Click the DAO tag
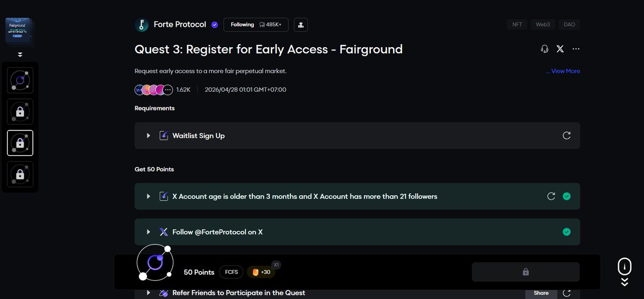Image resolution: width=644 pixels, height=299 pixels. 569,25
